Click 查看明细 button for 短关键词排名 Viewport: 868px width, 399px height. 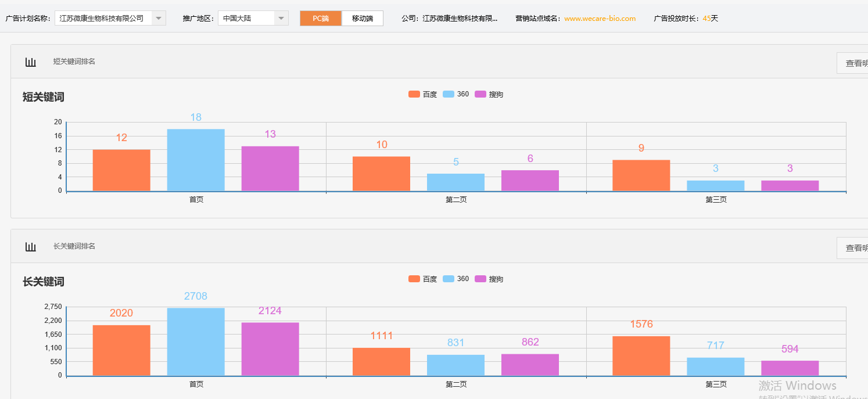click(x=853, y=63)
